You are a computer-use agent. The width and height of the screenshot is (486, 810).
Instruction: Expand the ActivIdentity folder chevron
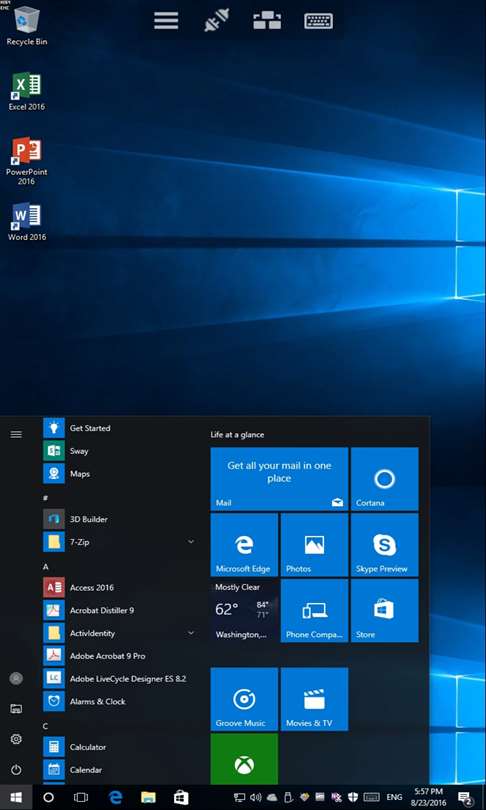191,633
